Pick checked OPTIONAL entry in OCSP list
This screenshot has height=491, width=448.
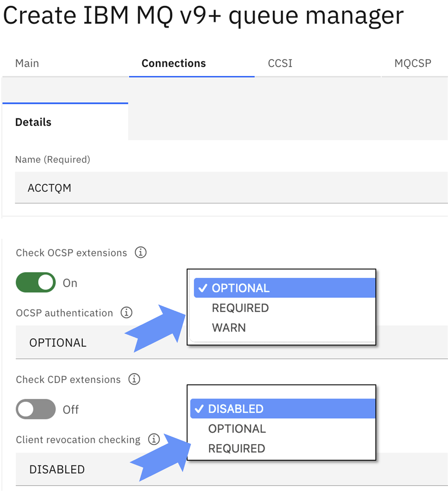[241, 288]
